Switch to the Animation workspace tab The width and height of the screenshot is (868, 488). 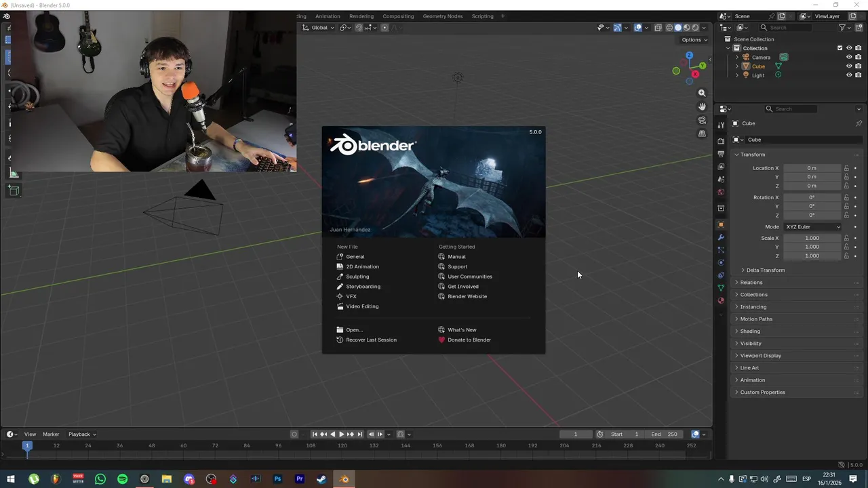click(x=328, y=16)
